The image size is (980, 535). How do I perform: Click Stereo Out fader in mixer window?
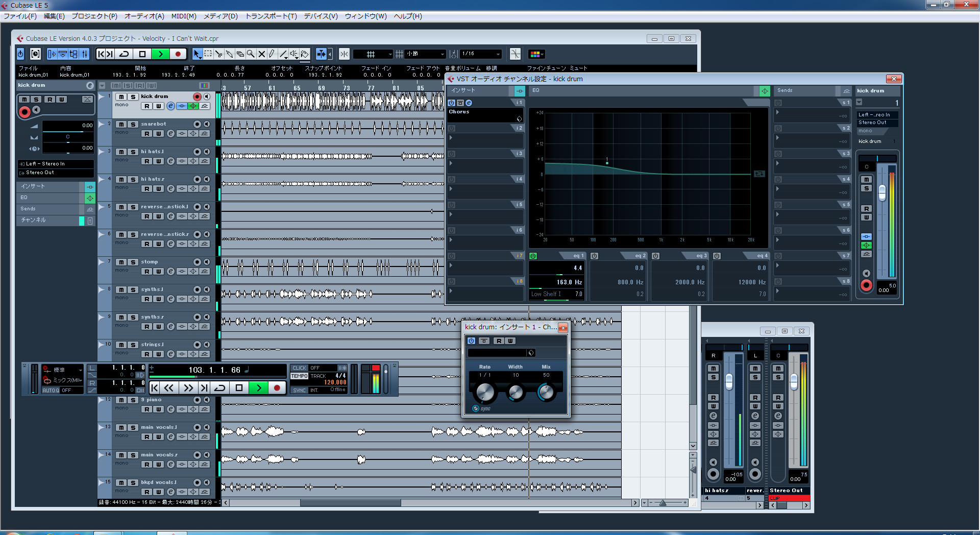coord(794,382)
